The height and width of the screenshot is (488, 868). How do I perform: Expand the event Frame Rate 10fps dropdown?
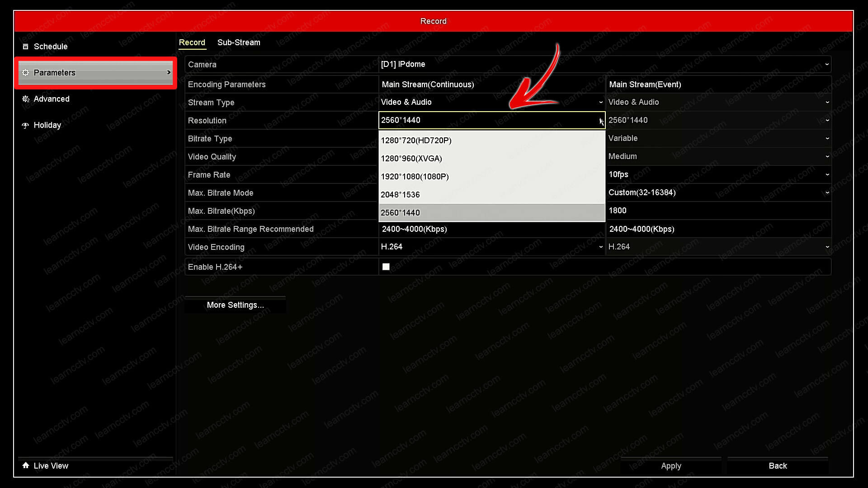click(718, 174)
